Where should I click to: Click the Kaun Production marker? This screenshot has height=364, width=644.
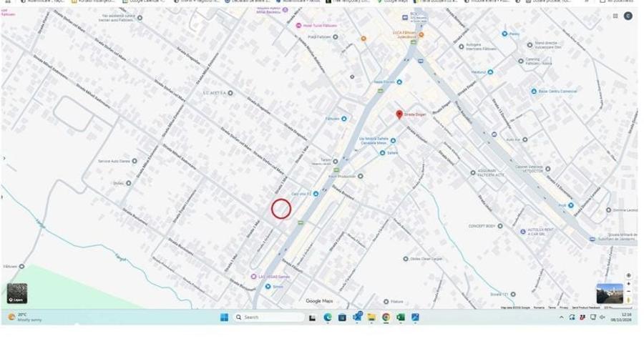click(360, 176)
